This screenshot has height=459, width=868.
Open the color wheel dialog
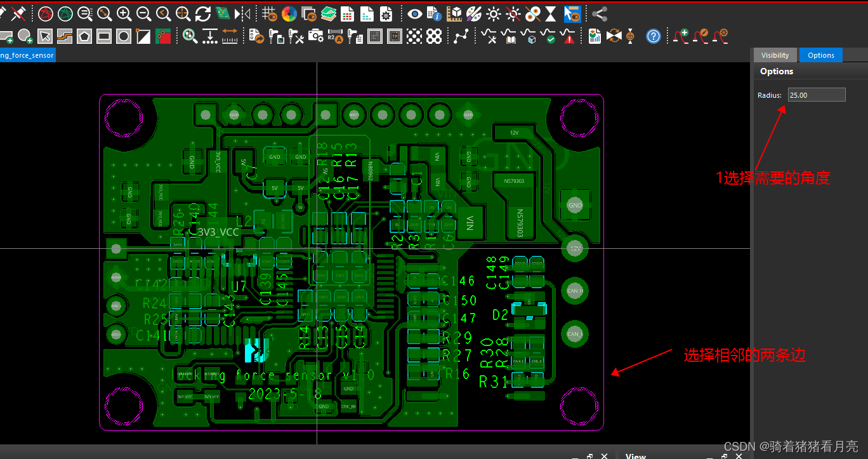point(289,13)
